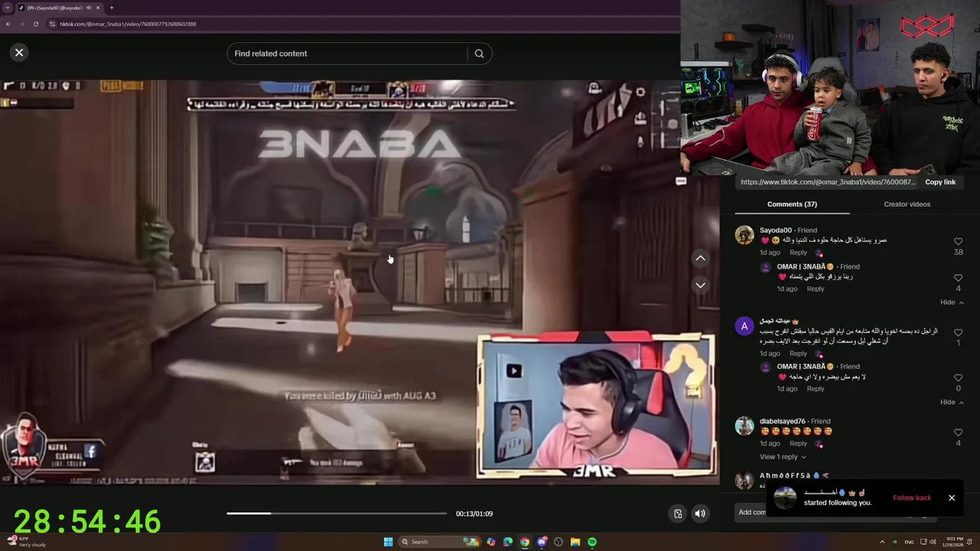Open the purple A avatar profile
The width and height of the screenshot is (980, 551).
click(744, 326)
